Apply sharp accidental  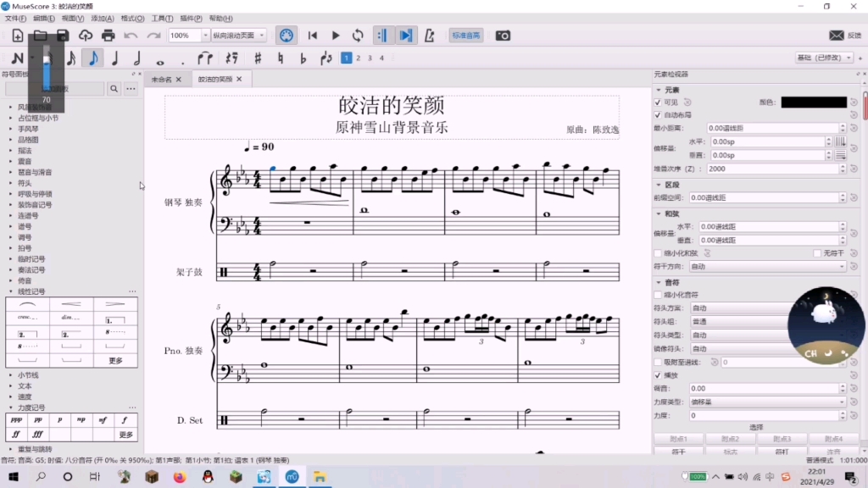click(258, 58)
